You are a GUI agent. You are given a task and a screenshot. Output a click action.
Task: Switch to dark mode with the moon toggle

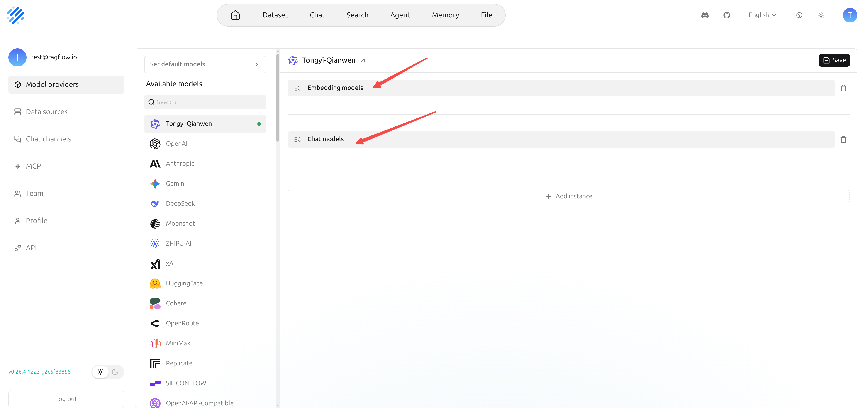click(115, 372)
